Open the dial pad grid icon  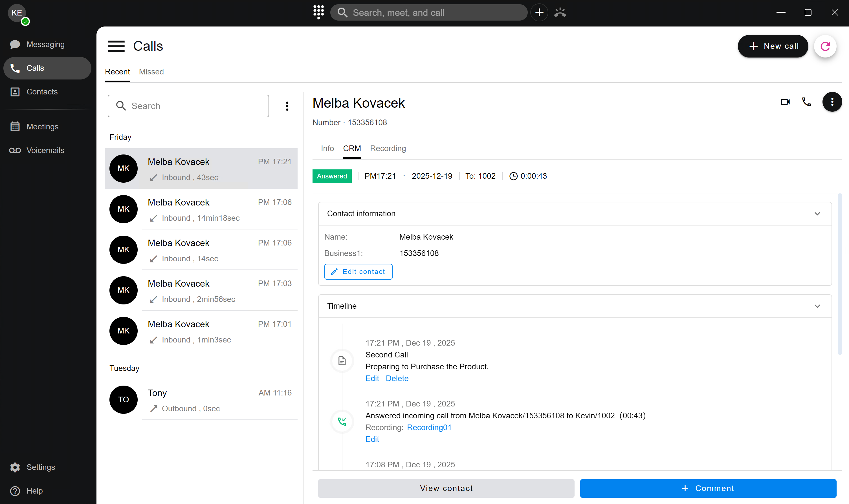point(318,12)
